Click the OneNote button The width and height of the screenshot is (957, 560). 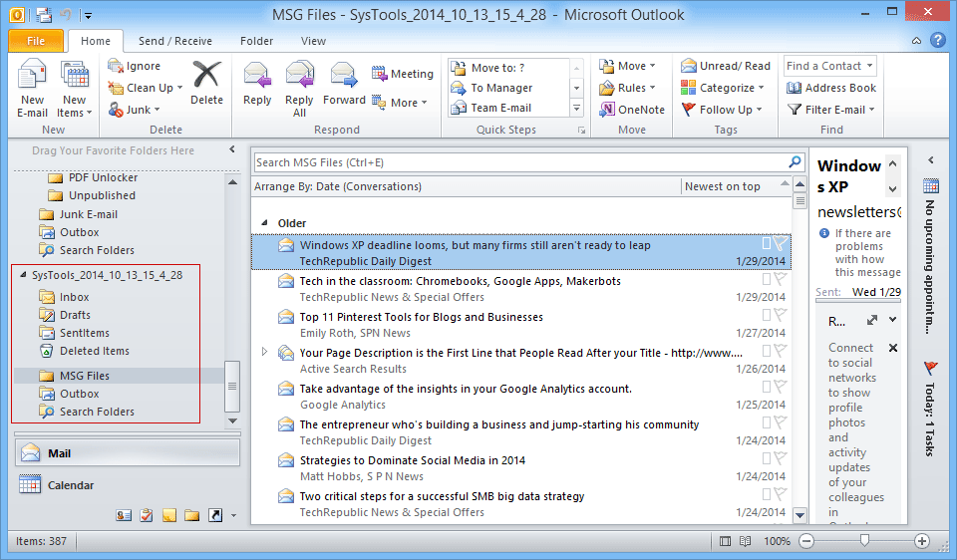tap(632, 110)
